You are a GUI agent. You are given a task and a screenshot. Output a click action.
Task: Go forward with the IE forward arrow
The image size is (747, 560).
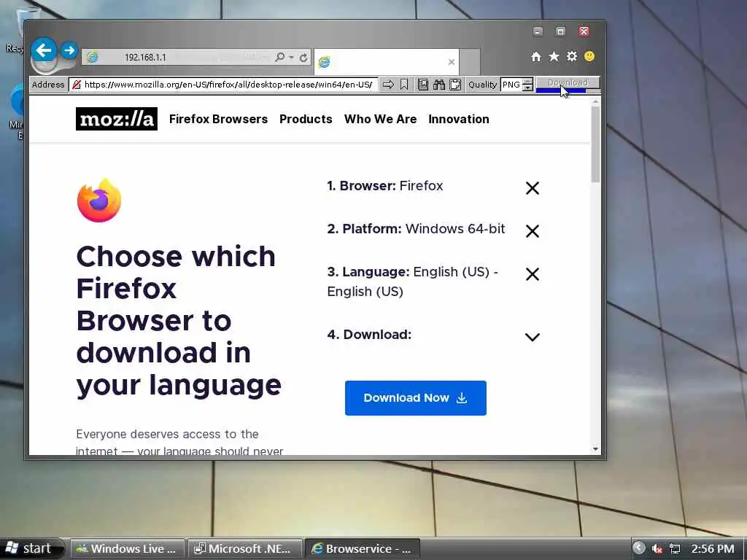69,50
